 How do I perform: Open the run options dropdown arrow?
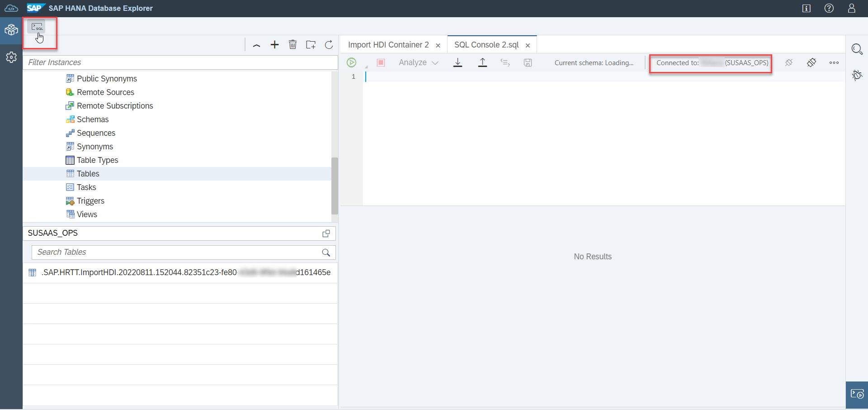click(366, 67)
